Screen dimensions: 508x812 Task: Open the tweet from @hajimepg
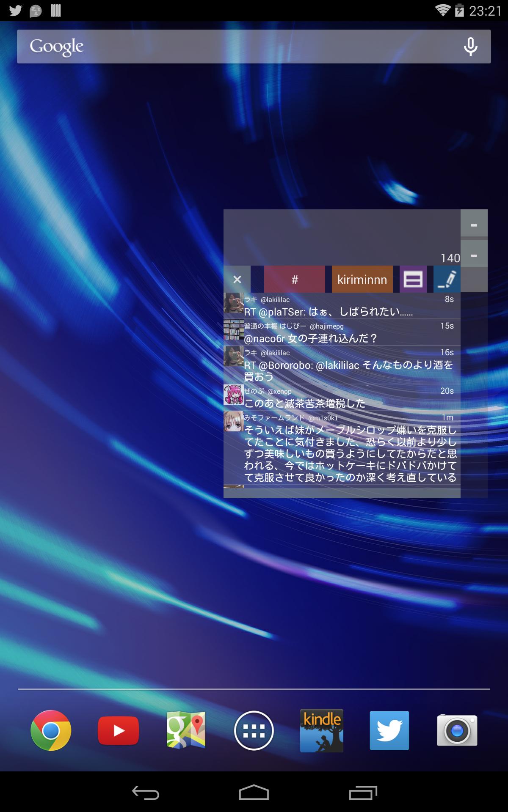(341, 333)
